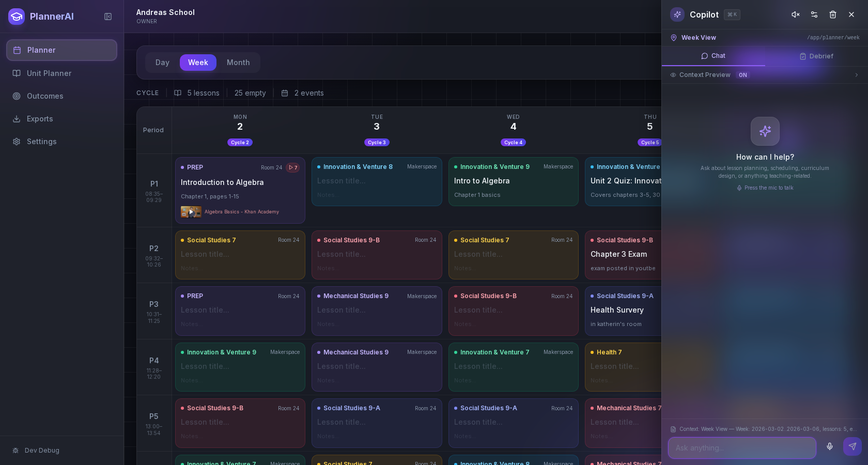Open Settings from the sidebar

(x=41, y=142)
